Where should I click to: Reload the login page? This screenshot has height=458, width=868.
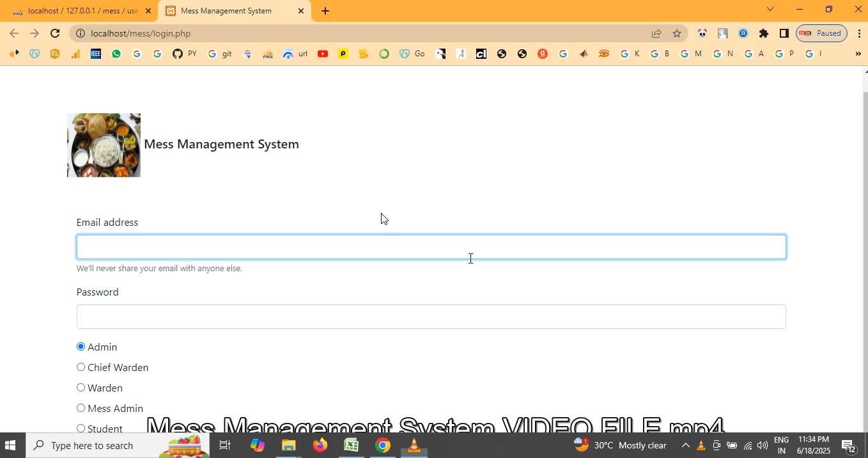55,33
